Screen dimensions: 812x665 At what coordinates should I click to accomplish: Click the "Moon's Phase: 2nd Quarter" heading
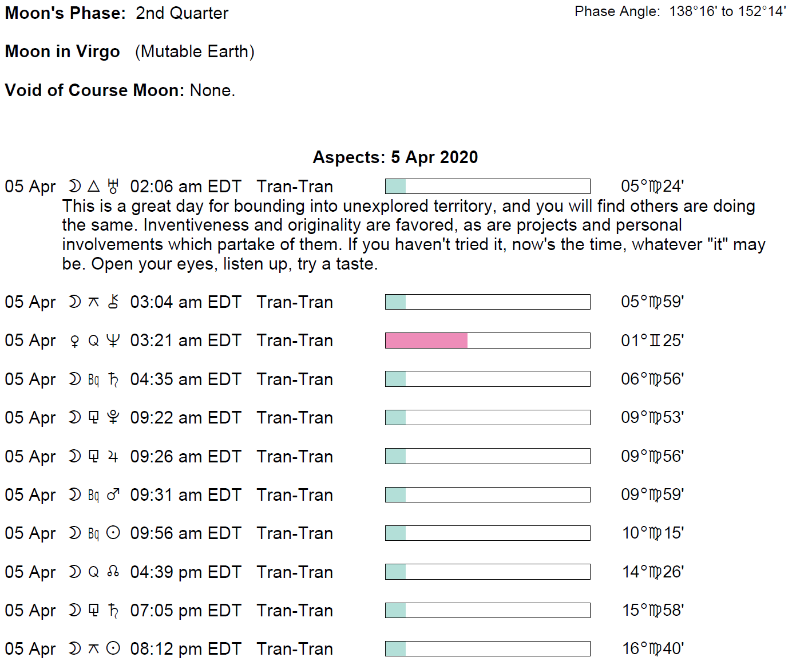[116, 13]
